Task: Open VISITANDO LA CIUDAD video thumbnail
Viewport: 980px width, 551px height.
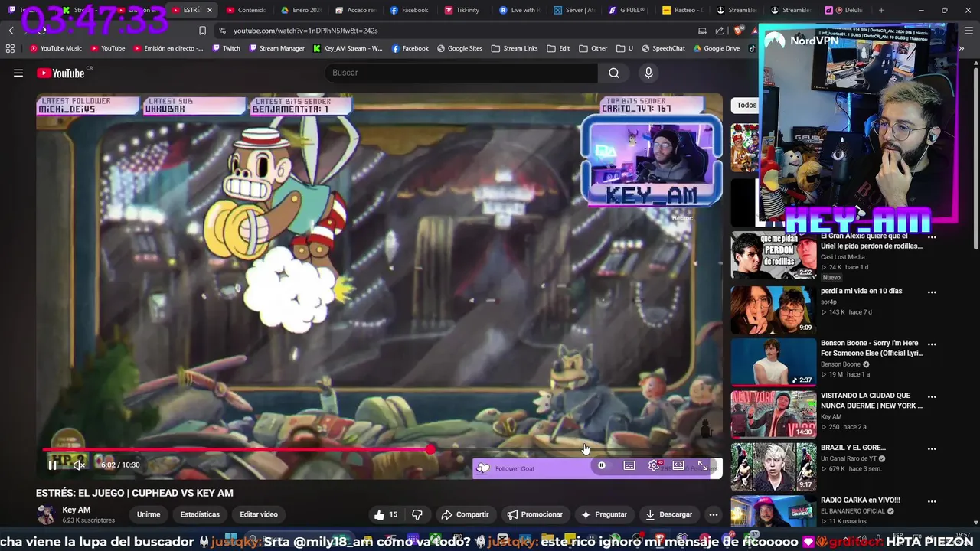Action: (773, 414)
